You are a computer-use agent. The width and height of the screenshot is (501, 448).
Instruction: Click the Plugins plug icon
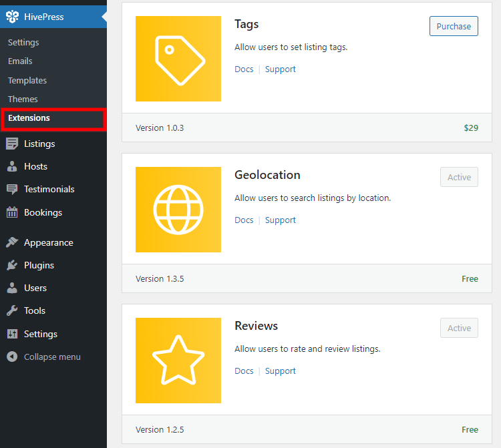[12, 265]
